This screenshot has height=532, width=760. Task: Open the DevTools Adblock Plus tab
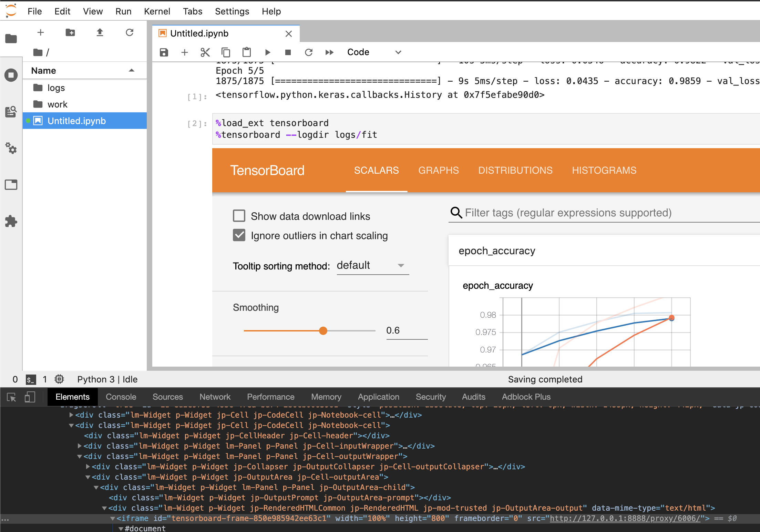point(526,397)
